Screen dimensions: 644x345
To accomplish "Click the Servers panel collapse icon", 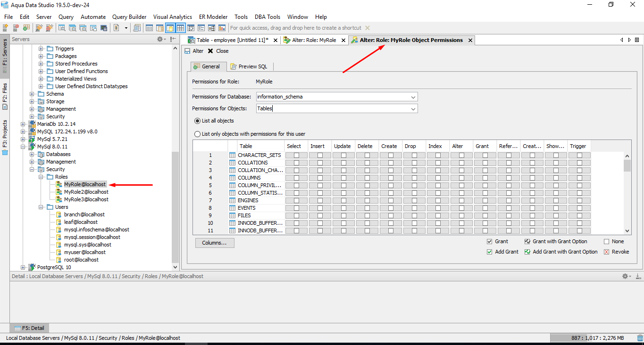I will 173,39.
